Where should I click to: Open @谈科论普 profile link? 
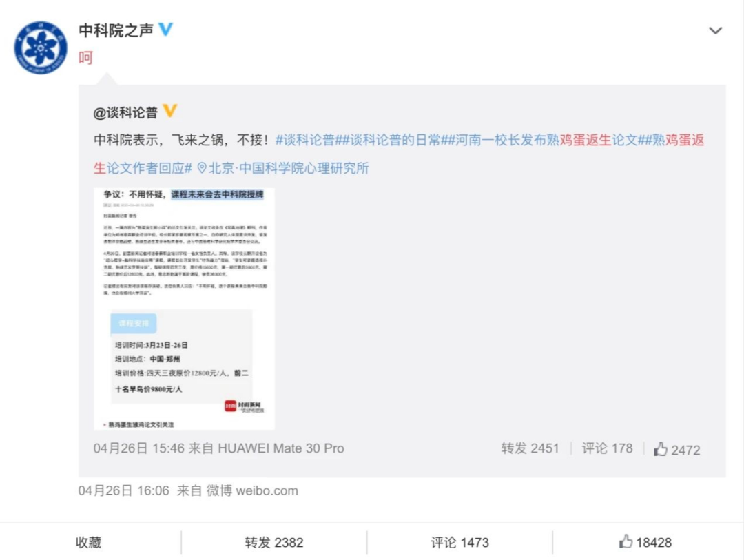click(127, 112)
